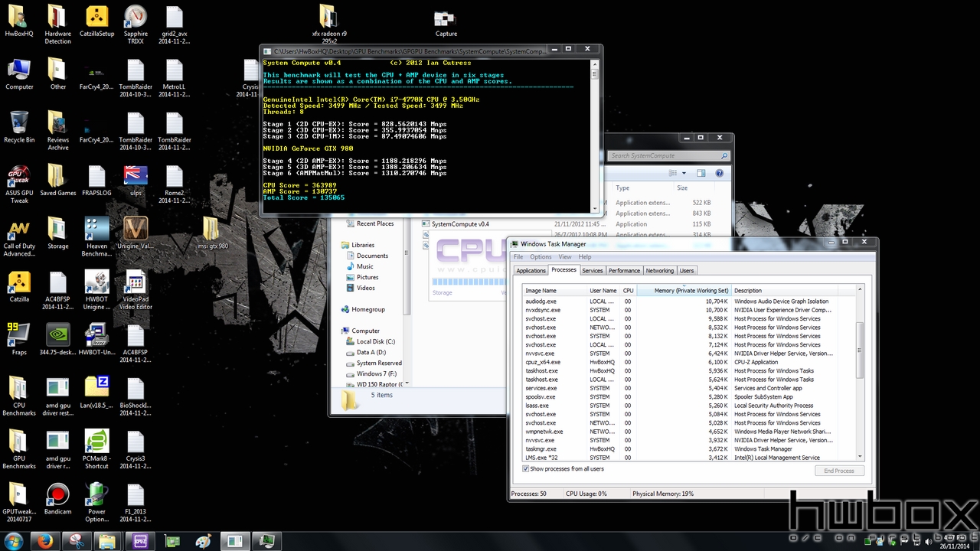Open Firefox from the taskbar

point(47,541)
